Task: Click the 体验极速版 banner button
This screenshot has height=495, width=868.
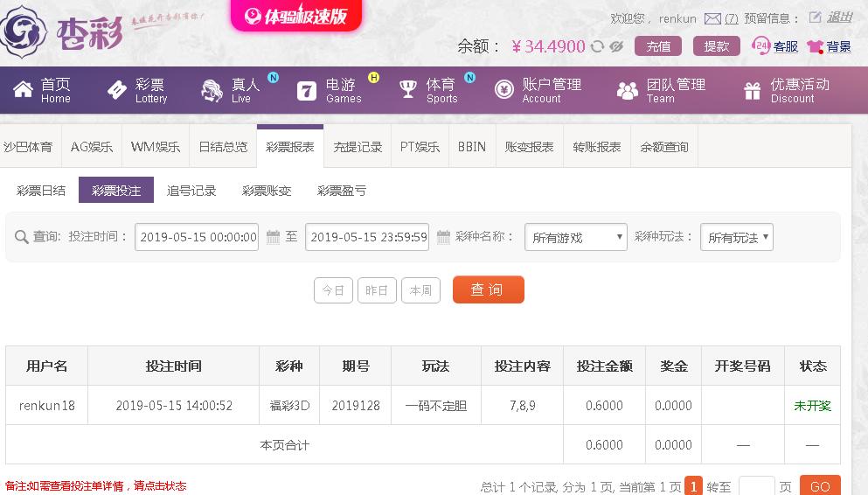Action: (296, 15)
